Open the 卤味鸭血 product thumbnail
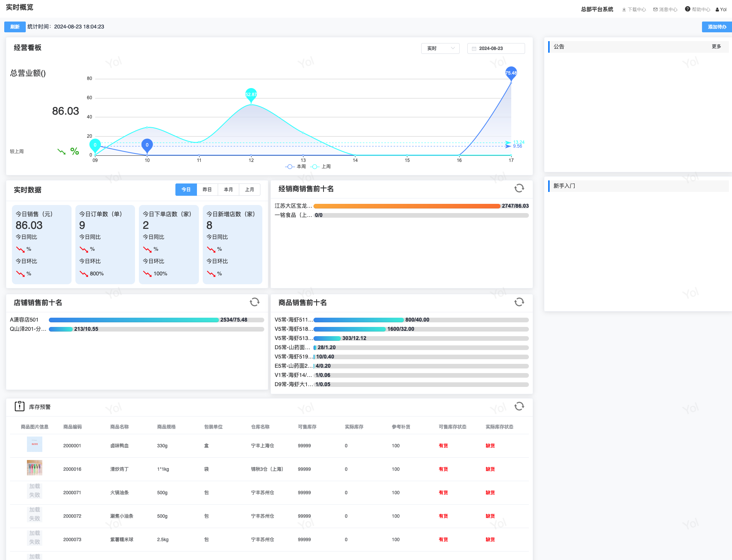The height and width of the screenshot is (560, 732). (35, 444)
